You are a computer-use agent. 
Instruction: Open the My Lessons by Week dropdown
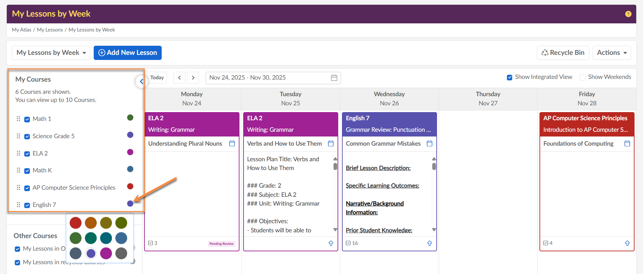click(x=51, y=53)
